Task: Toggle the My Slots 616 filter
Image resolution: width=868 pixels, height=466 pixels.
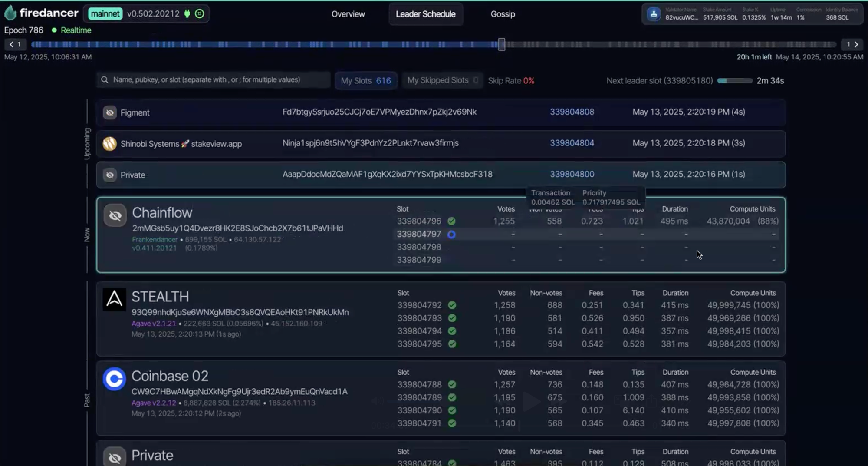Action: point(366,80)
